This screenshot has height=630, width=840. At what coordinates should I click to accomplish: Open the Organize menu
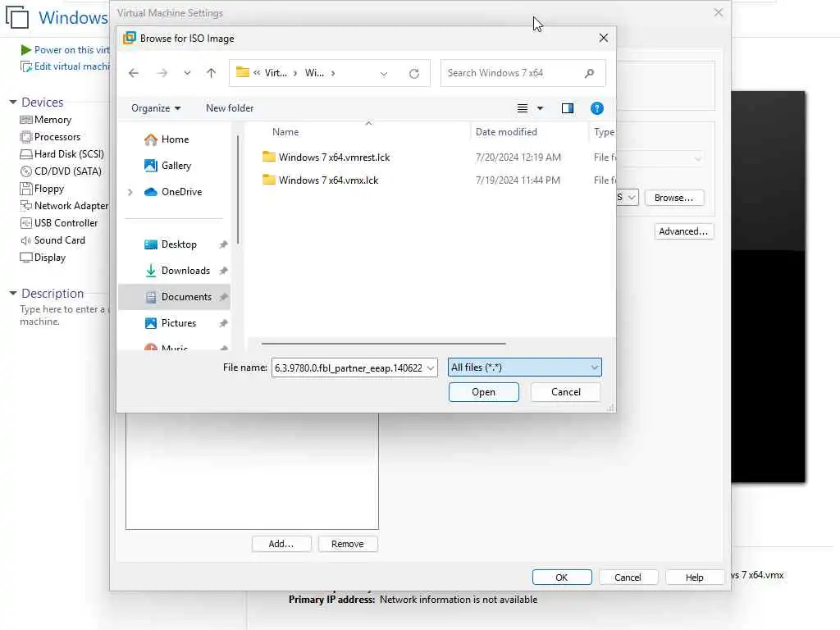point(155,108)
